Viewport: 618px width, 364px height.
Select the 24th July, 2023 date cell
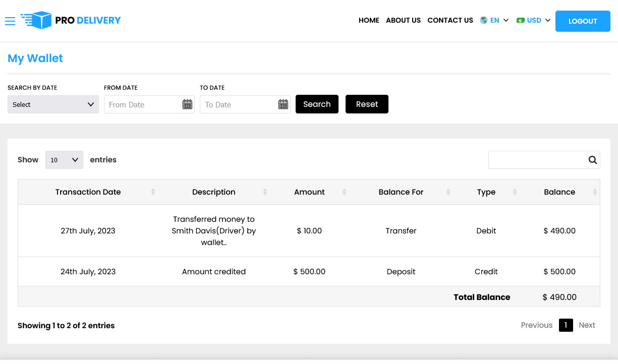[x=88, y=272]
